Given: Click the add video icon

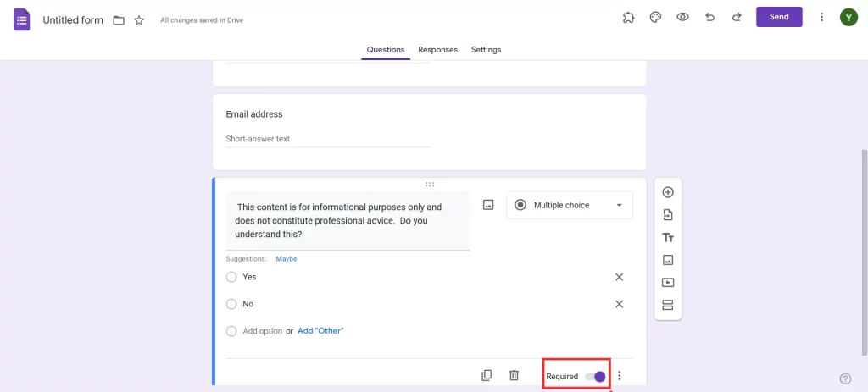Looking at the screenshot, I should click(x=668, y=283).
